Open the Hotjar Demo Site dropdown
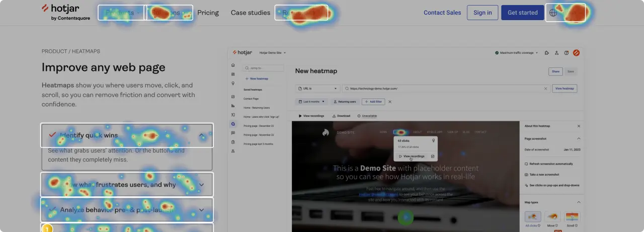The image size is (644, 232). pos(273,52)
